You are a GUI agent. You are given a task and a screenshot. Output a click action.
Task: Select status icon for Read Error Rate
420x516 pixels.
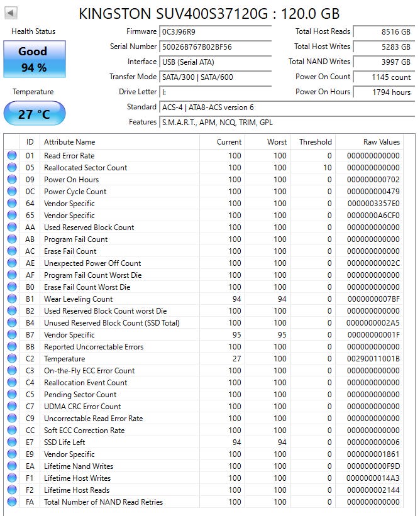pos(12,155)
